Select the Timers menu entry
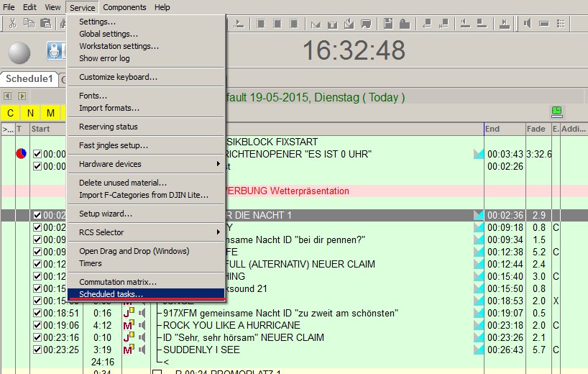 [x=146, y=263]
